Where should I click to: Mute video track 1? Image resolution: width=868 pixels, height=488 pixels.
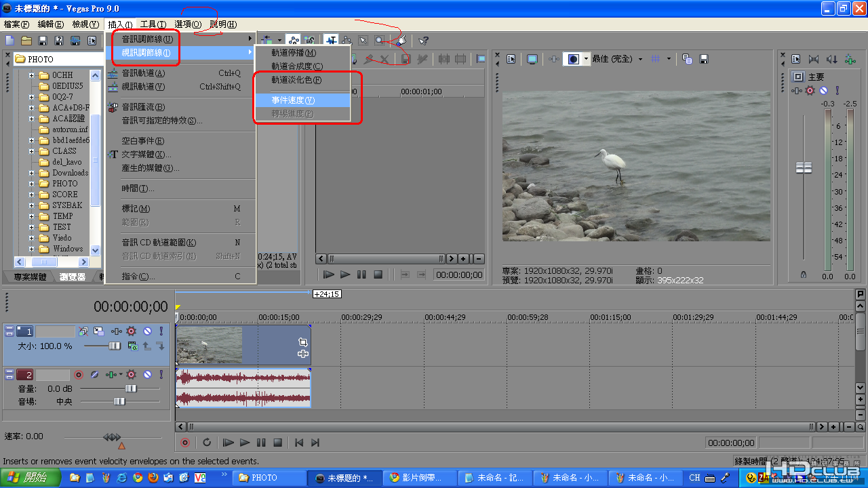pos(147,331)
